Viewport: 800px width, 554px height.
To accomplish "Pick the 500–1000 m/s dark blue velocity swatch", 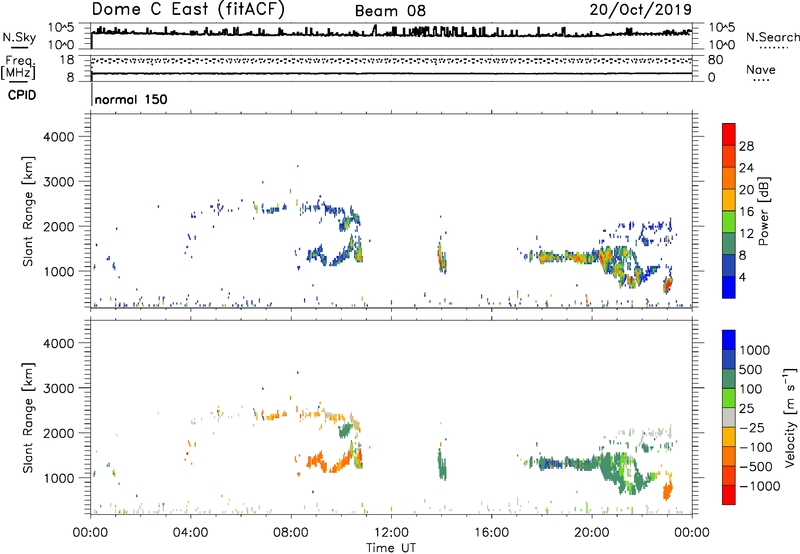I will [729, 359].
